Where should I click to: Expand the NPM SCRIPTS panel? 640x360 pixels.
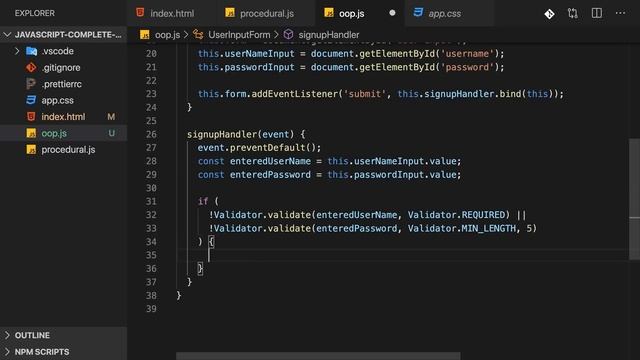point(64,351)
